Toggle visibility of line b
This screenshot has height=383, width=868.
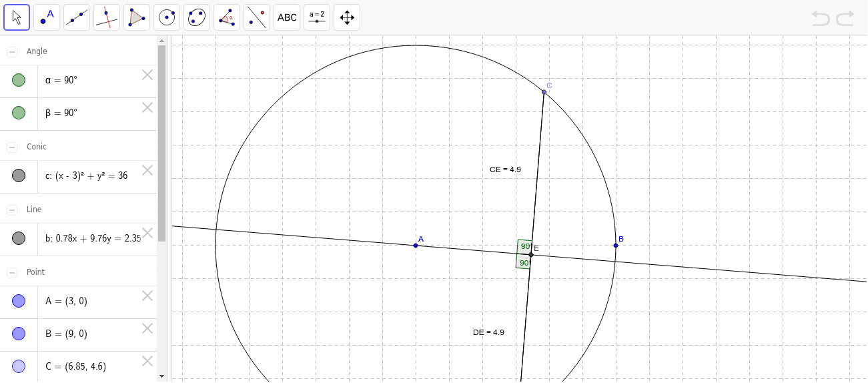tap(19, 238)
